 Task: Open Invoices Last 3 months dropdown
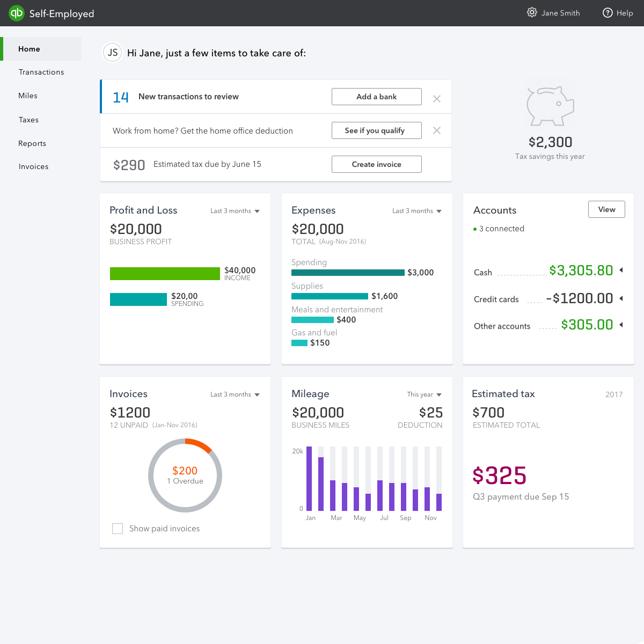(x=235, y=394)
